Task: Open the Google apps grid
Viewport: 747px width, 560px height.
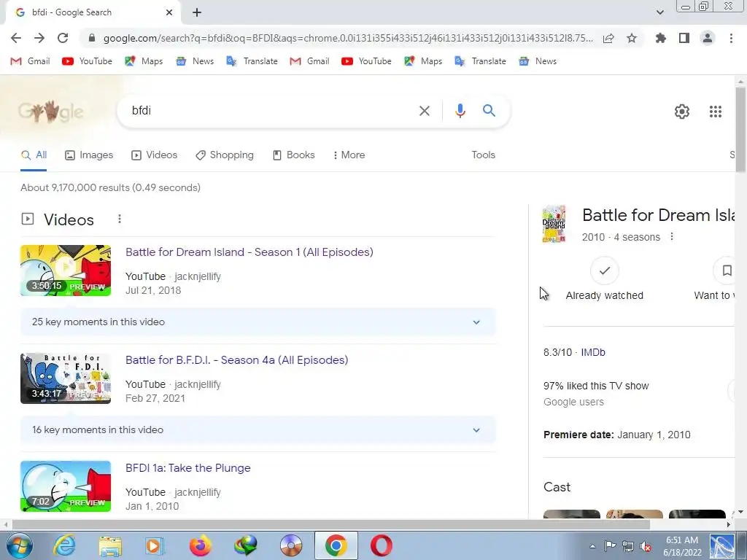Action: [715, 112]
